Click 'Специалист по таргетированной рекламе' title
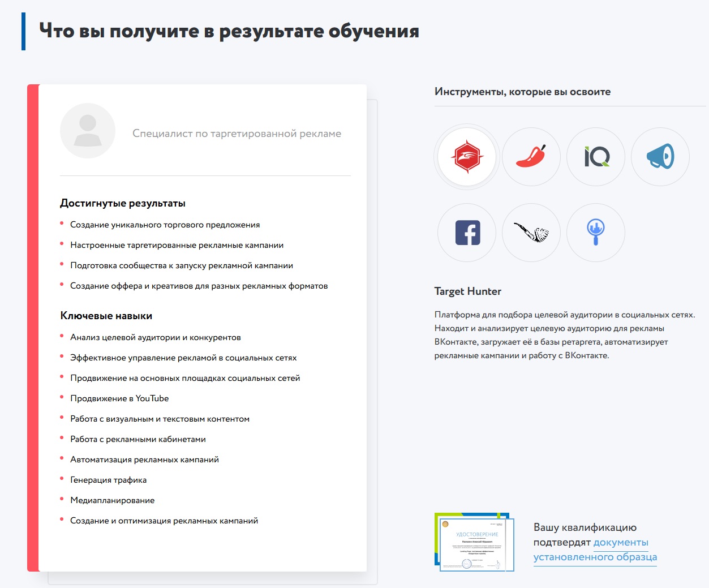Viewport: 709px width, 588px height. 237,134
